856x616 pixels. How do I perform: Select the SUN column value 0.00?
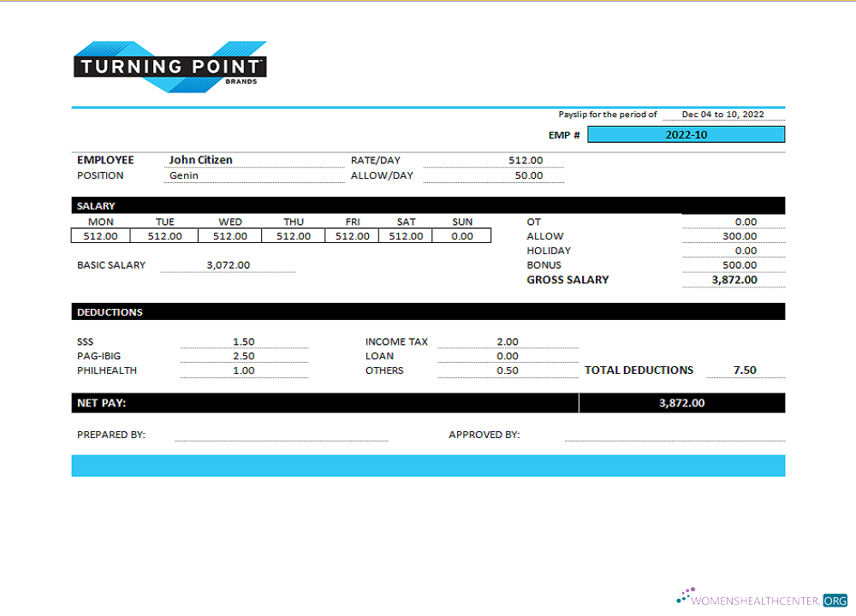(462, 235)
